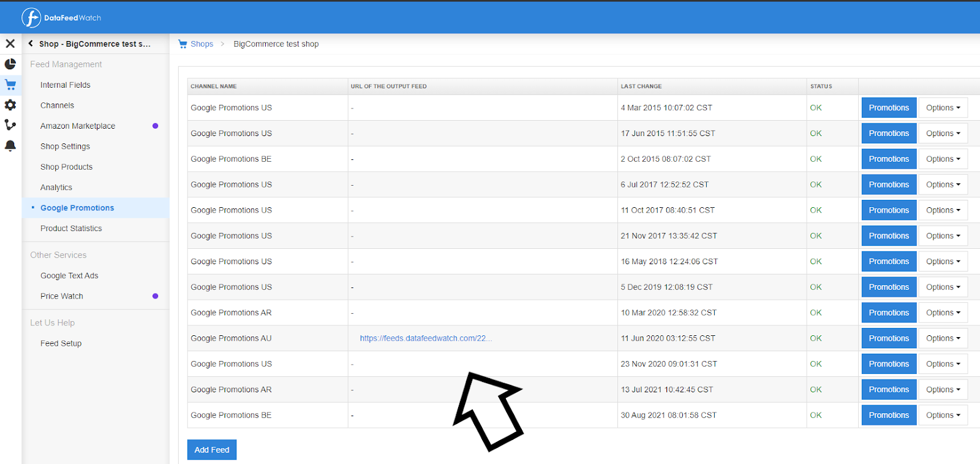Select the "BigCommerce test shop" breadcrumb text
The image size is (980, 464).
coord(276,44)
